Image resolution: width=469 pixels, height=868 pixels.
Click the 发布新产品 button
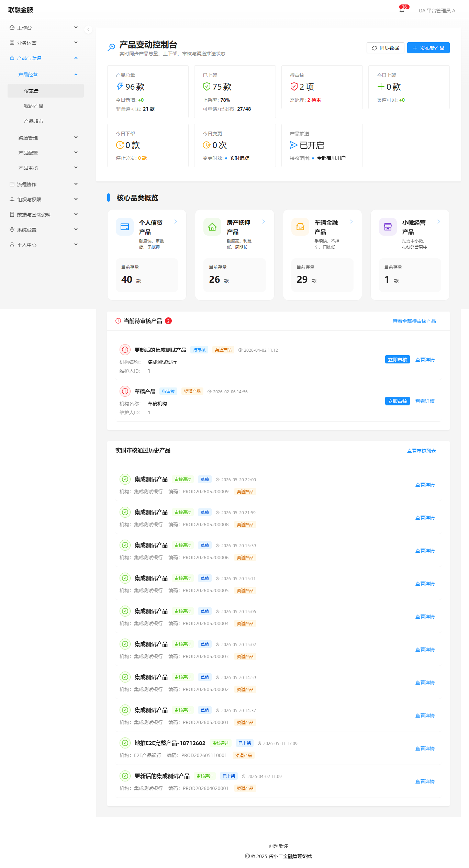[x=428, y=48]
